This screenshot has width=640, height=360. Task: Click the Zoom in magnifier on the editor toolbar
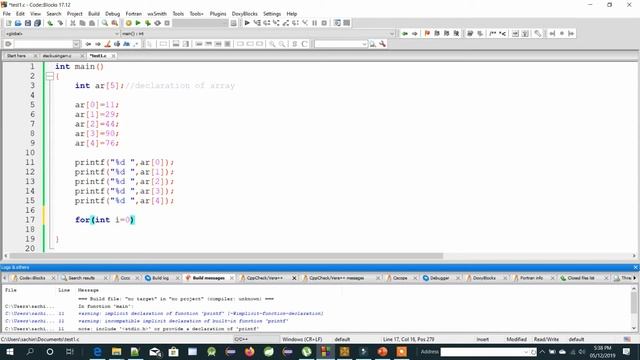point(272,44)
